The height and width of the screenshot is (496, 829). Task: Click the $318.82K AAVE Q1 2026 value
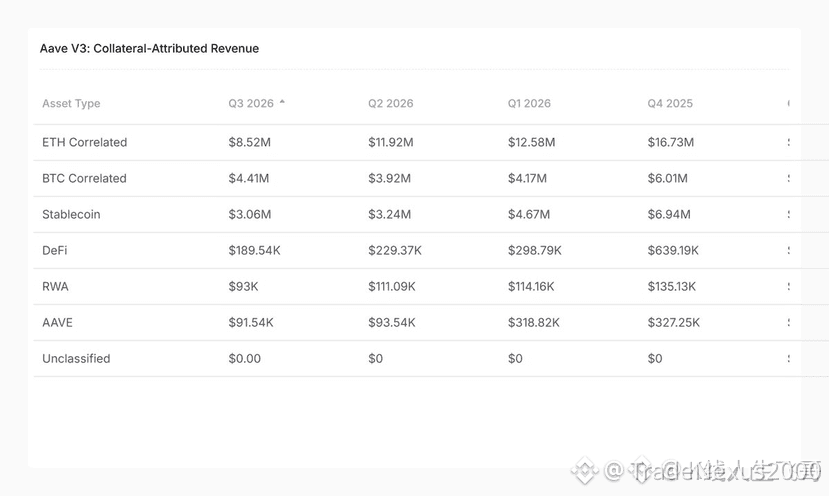click(x=533, y=322)
